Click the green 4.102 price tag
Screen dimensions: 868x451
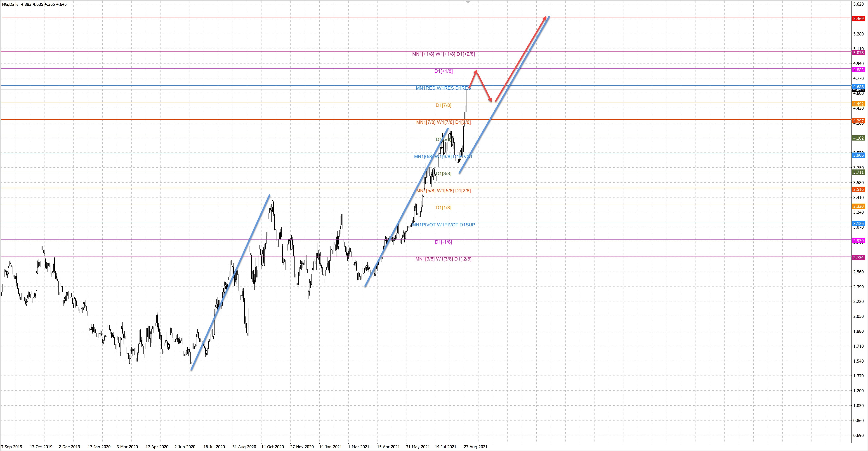[x=858, y=138]
